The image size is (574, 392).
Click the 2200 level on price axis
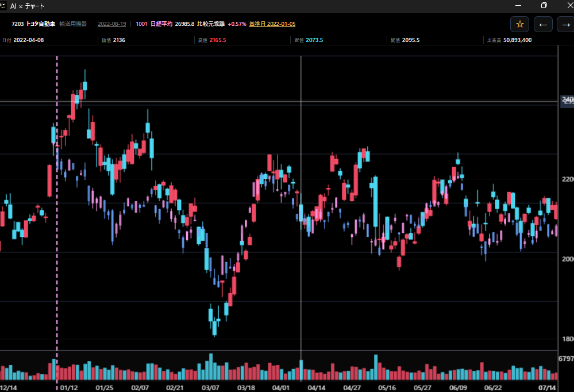tap(568, 179)
